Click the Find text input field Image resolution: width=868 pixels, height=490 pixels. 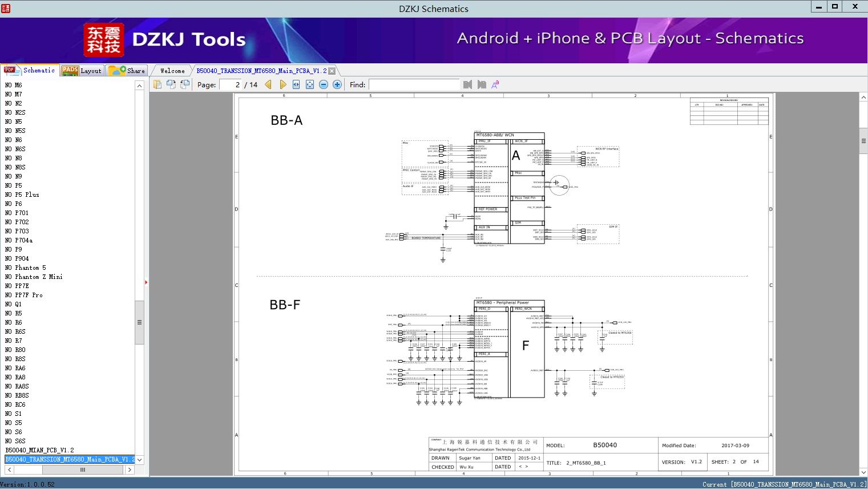coord(414,84)
